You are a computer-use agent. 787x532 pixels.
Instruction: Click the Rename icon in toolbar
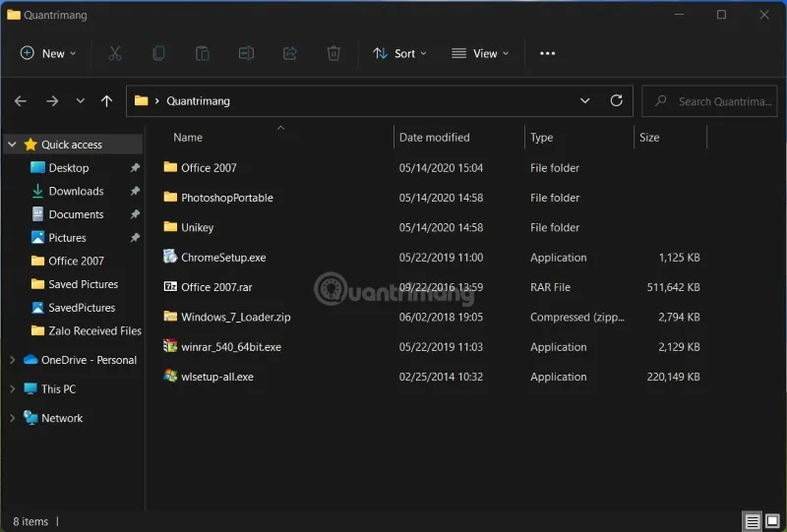tap(246, 53)
